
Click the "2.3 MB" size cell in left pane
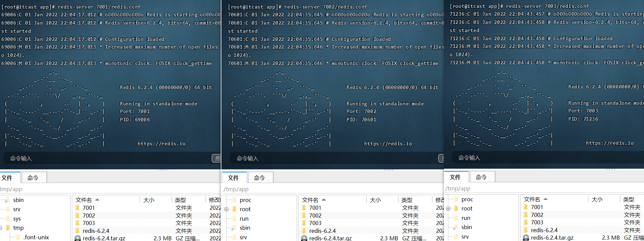[162, 238]
